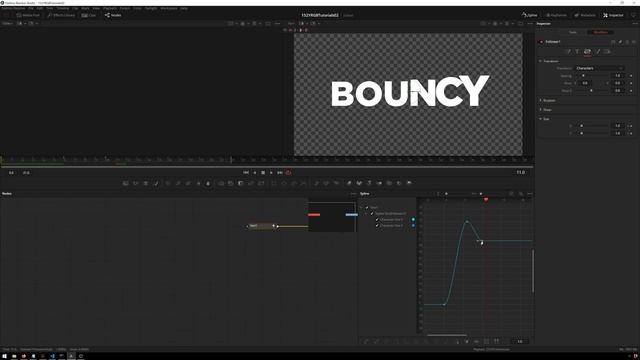Click the blue spline color swatch
640x360 pixels.
(x=413, y=225)
